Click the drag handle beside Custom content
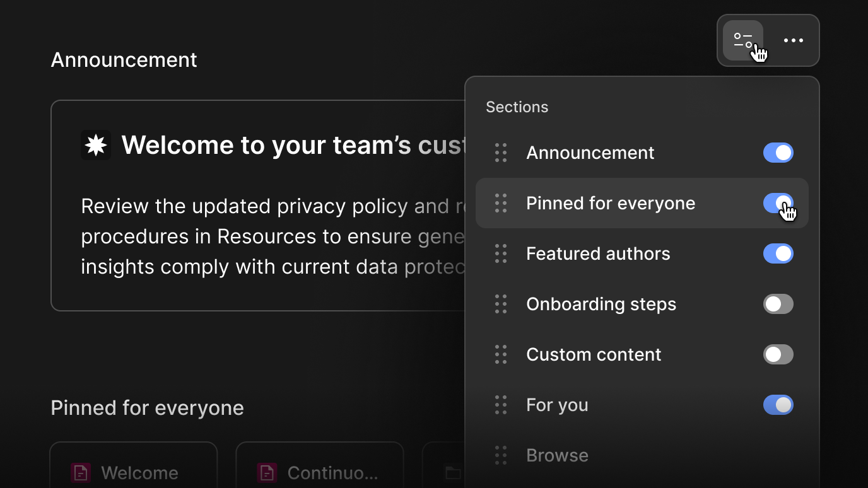The width and height of the screenshot is (868, 488). coord(501,354)
